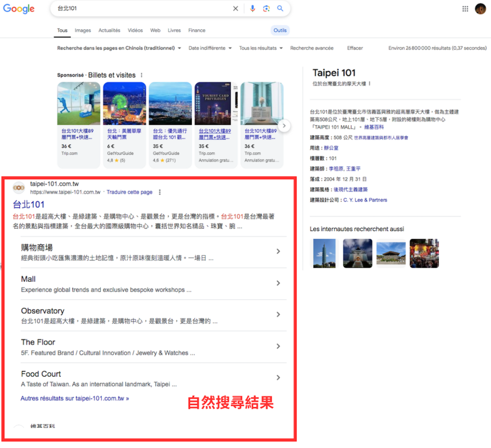The height and width of the screenshot is (448, 491).
Task: Open the night market related thumbnail
Action: (x=424, y=253)
